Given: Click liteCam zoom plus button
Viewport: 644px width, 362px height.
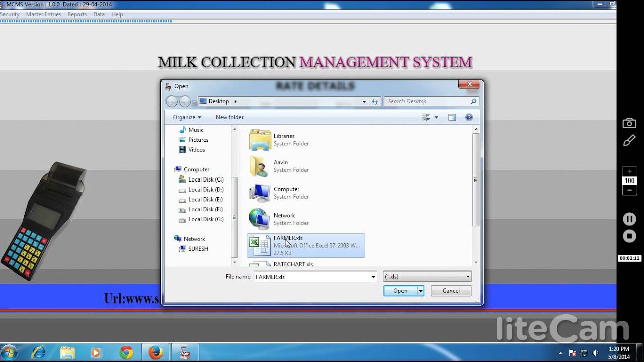Looking at the screenshot, I should point(629,171).
